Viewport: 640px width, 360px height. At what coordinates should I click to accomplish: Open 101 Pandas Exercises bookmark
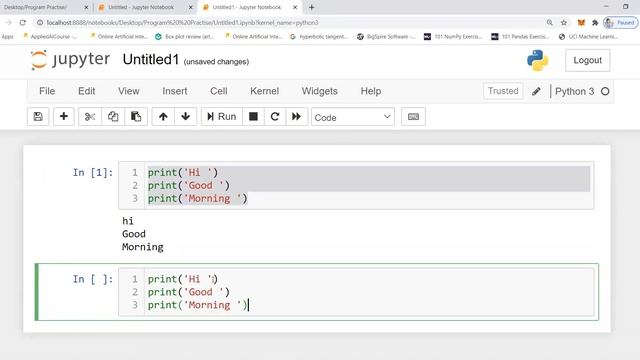coord(520,37)
